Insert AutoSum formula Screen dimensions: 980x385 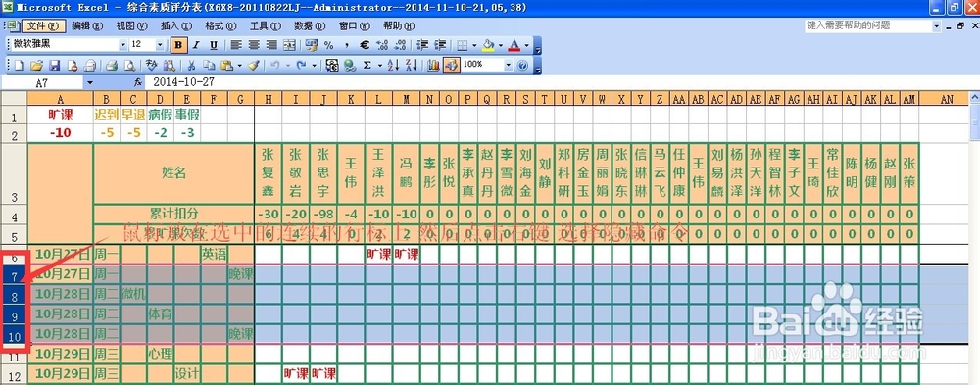[367, 65]
